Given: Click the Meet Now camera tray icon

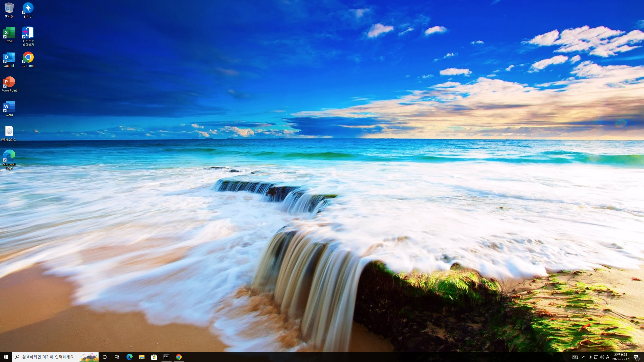Looking at the screenshot, I should tap(590, 357).
